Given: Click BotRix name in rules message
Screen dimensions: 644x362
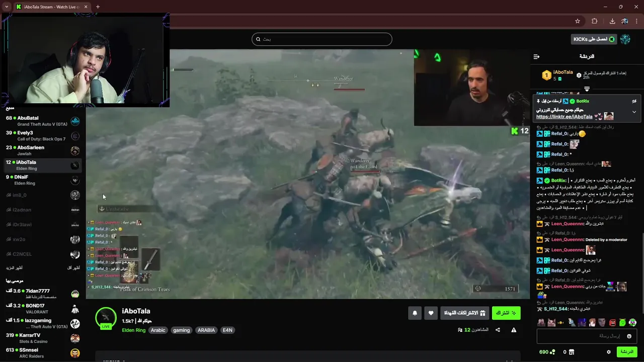Looking at the screenshot, I should tap(558, 180).
